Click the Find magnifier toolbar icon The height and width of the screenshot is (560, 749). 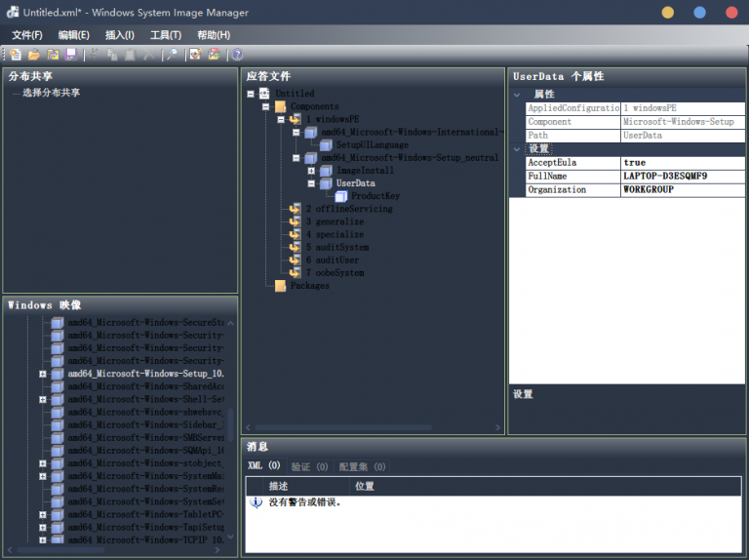point(172,55)
